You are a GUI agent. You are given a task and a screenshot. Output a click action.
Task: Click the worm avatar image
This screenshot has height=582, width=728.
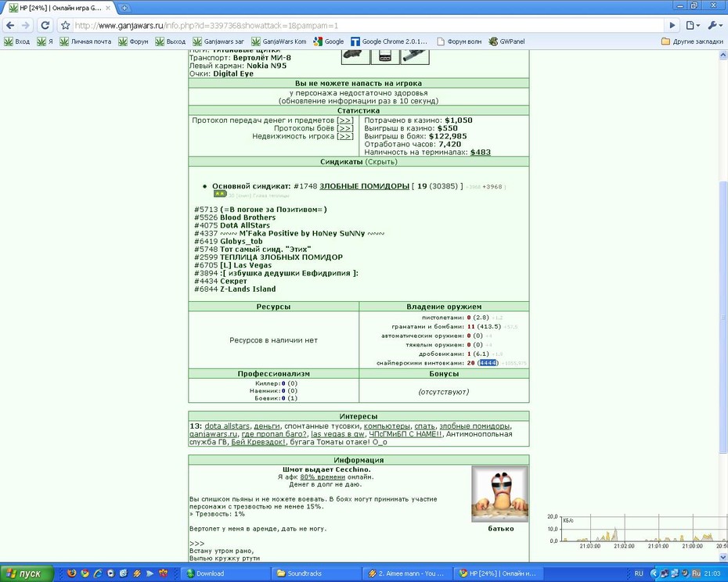tap(500, 494)
